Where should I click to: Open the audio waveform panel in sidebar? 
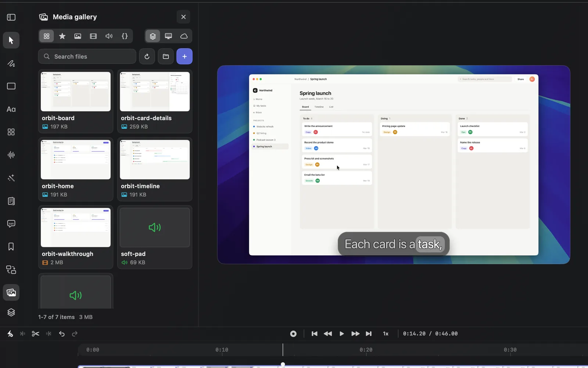[11, 155]
